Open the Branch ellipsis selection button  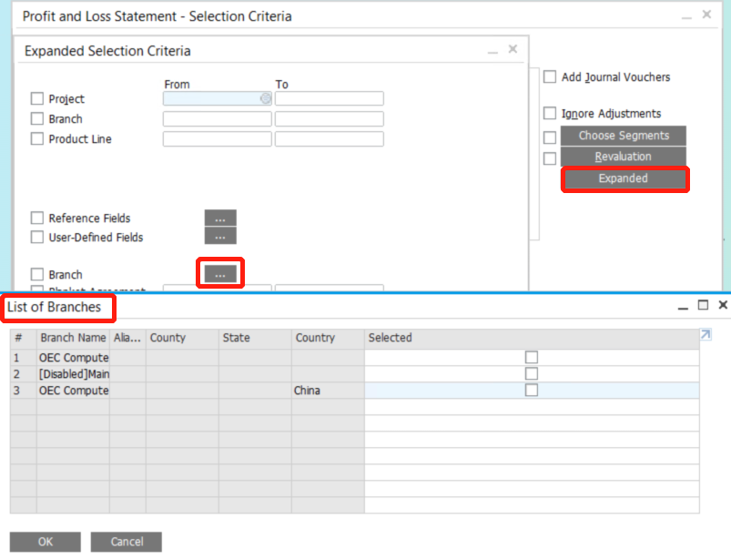pos(219,272)
